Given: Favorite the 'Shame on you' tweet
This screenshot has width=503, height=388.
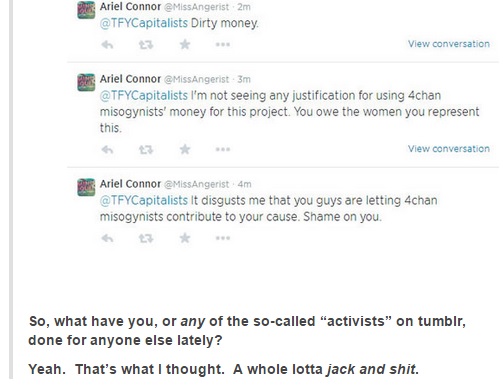Looking at the screenshot, I should [185, 238].
